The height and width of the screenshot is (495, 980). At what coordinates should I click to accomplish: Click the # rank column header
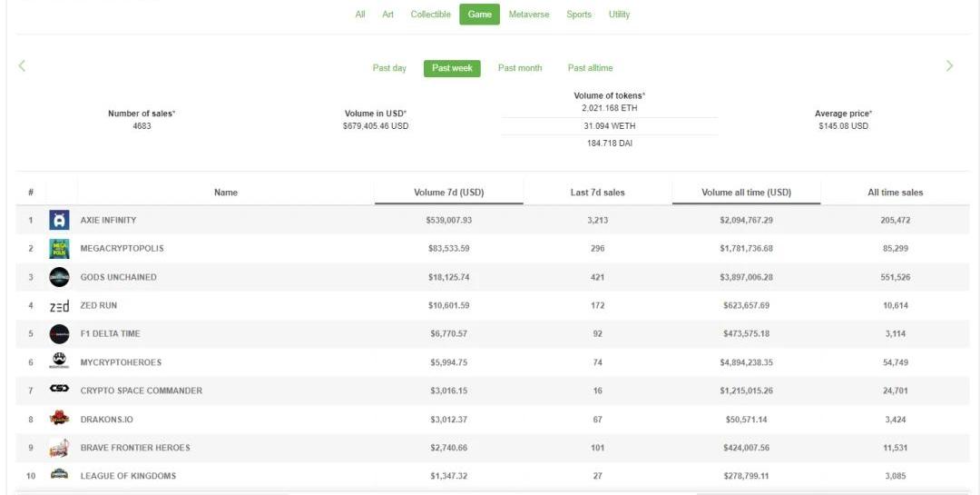(31, 193)
